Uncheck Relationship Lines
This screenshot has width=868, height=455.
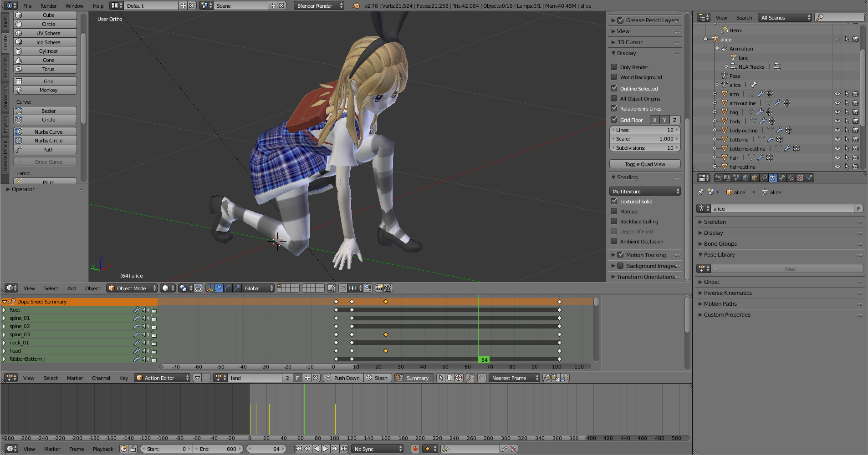614,108
